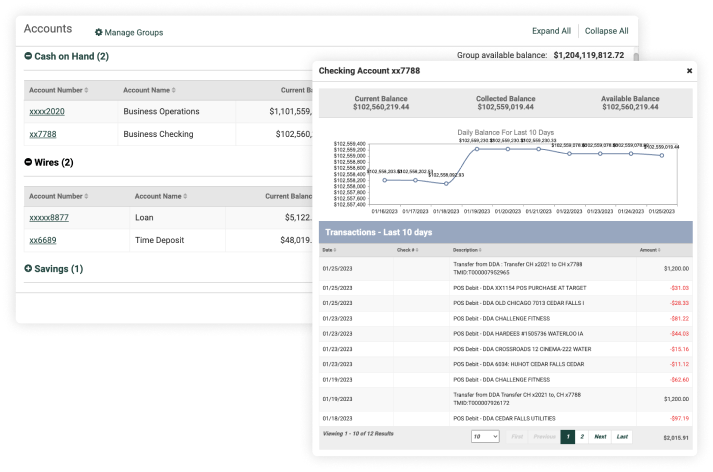Viewport: 713px width, 472px height.
Task: Collapse the Wires group
Action: click(x=28, y=162)
